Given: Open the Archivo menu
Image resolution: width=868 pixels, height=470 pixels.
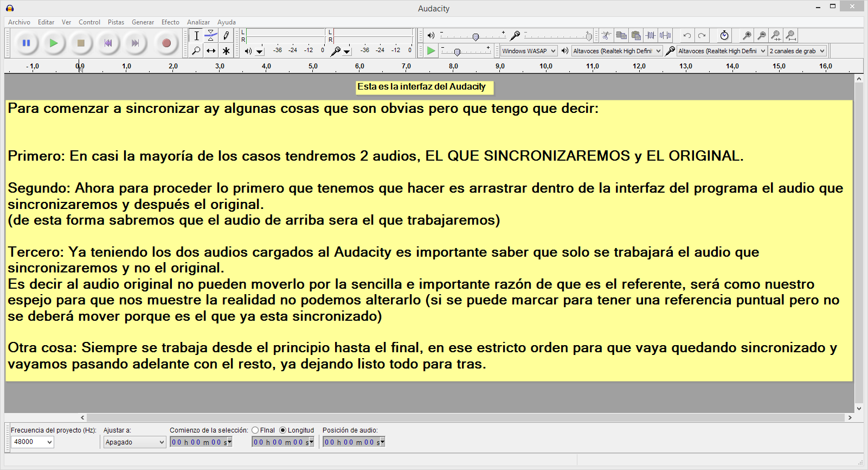Looking at the screenshot, I should click(19, 22).
